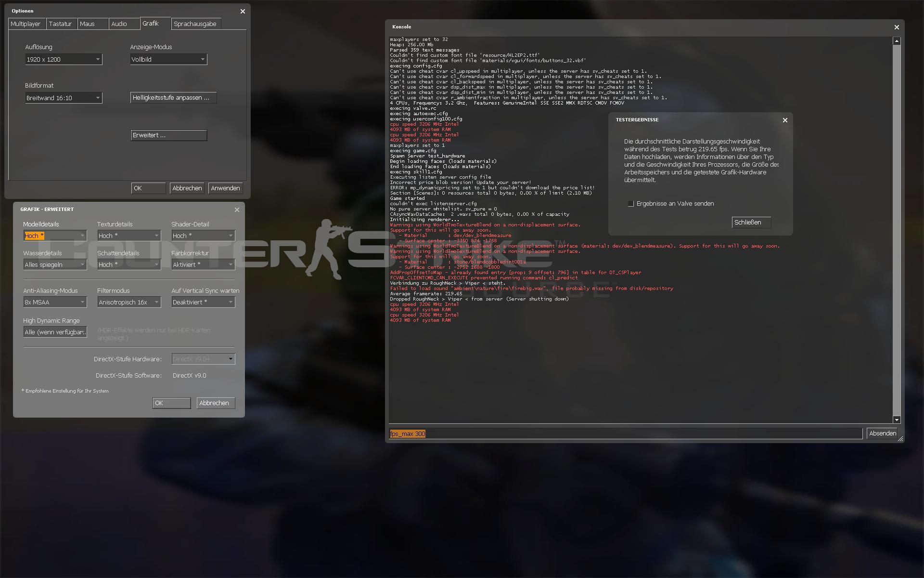The width and height of the screenshot is (924, 578).
Task: Expand the Bildformat Breitwand 16:10 dropdown
Action: (x=64, y=98)
